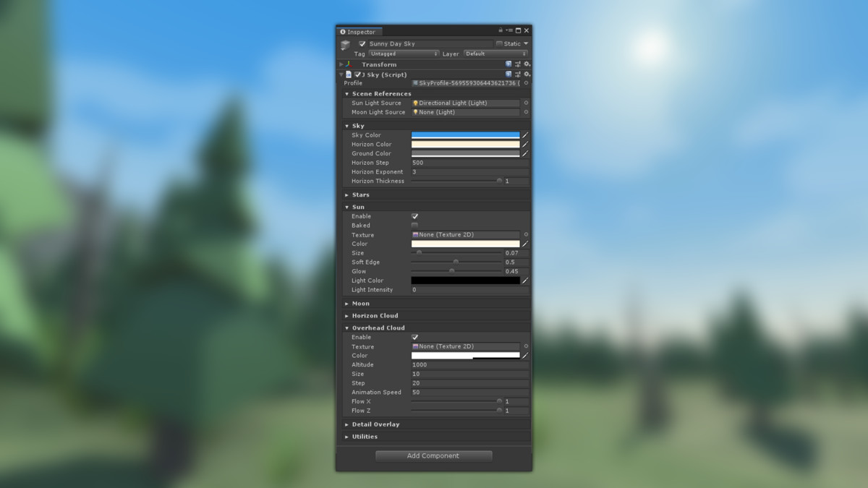Open the J Sky script preset sliders icon

tap(518, 74)
